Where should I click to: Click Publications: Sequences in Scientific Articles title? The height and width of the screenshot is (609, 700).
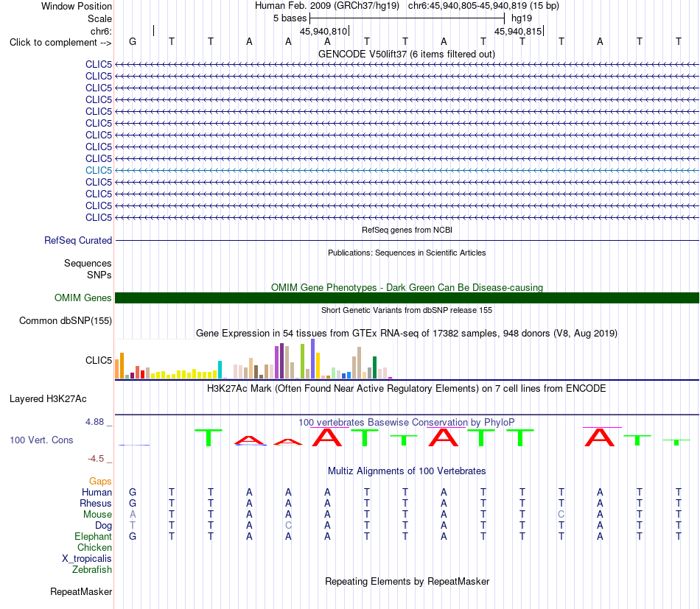point(407,253)
